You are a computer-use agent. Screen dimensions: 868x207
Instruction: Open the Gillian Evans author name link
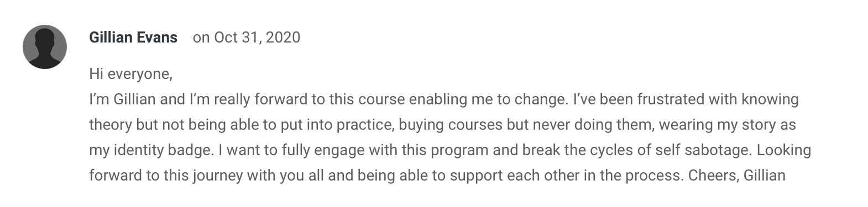[x=133, y=38]
